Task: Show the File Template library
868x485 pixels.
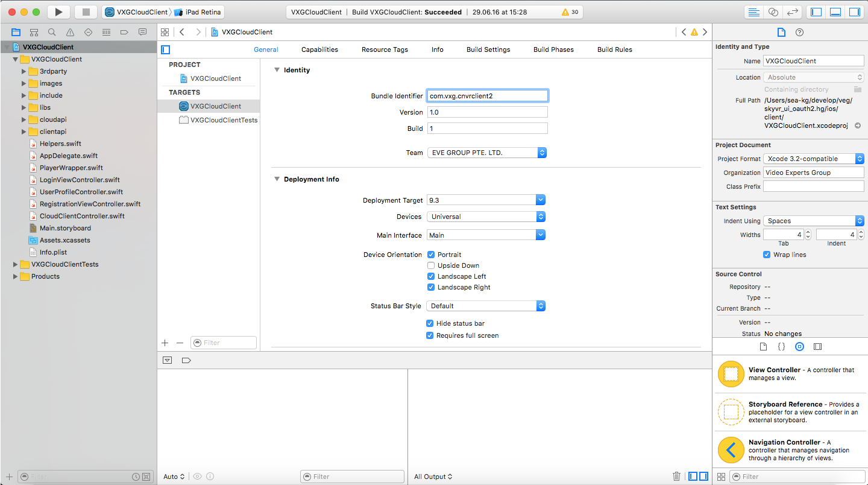Action: 763,347
